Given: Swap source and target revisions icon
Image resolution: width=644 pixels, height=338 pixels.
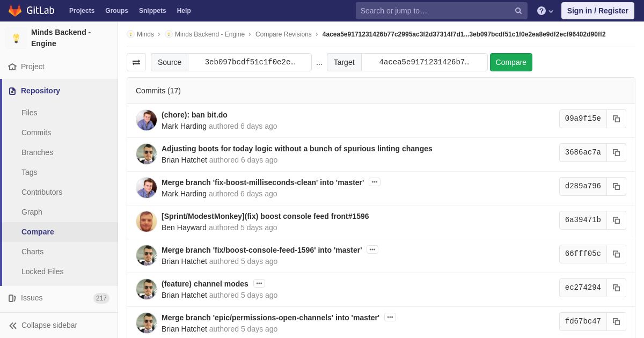Looking at the screenshot, I should (136, 62).
